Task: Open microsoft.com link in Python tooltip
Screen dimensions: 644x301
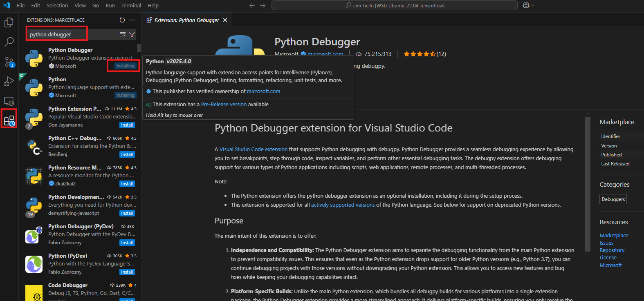Action: tap(263, 91)
